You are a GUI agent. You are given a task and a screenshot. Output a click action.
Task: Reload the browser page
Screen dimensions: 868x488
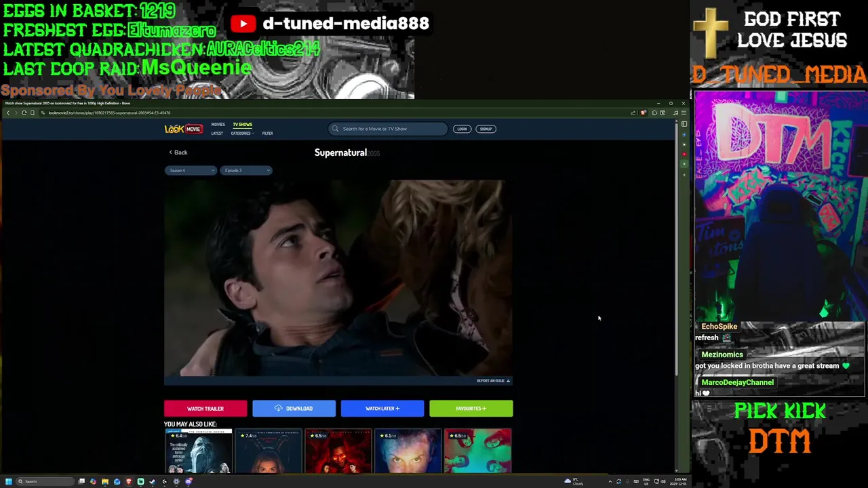click(24, 113)
